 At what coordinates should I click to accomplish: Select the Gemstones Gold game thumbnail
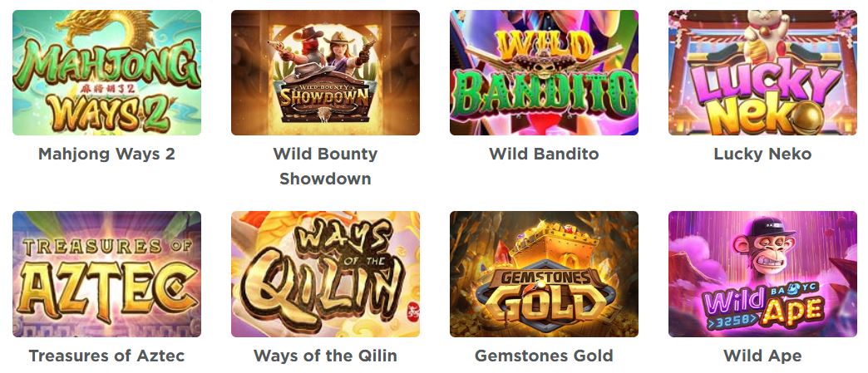click(544, 274)
